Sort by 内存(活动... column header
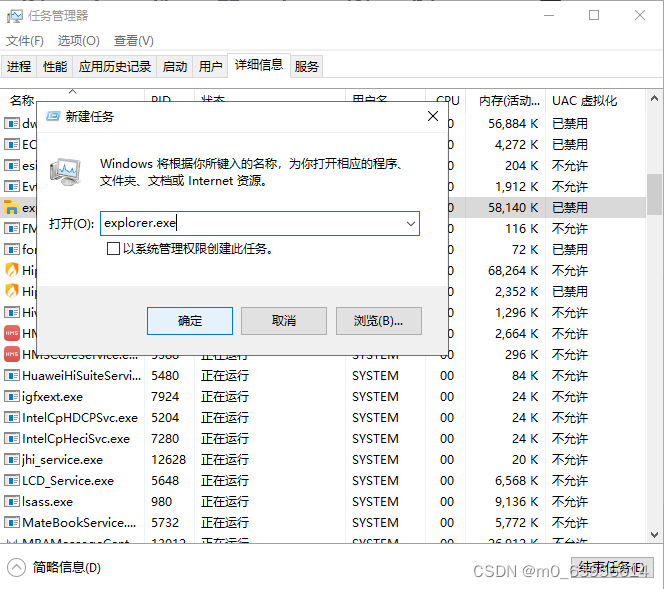 (505, 101)
